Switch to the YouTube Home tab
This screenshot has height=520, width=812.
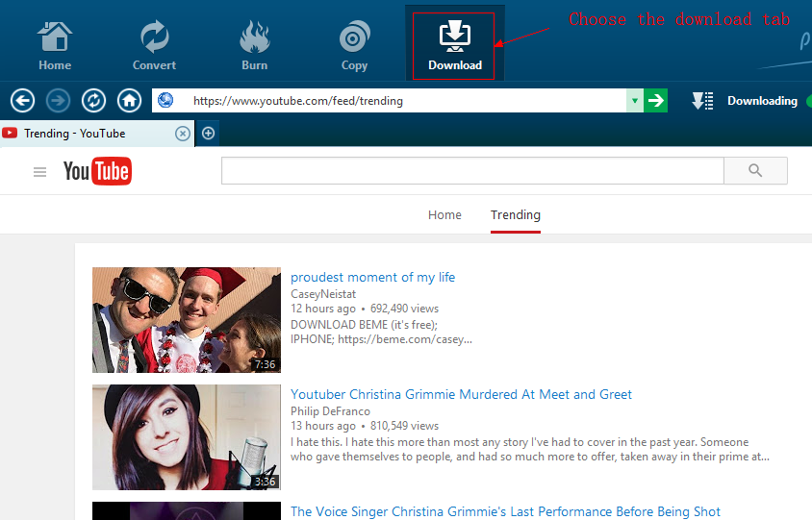coord(444,214)
